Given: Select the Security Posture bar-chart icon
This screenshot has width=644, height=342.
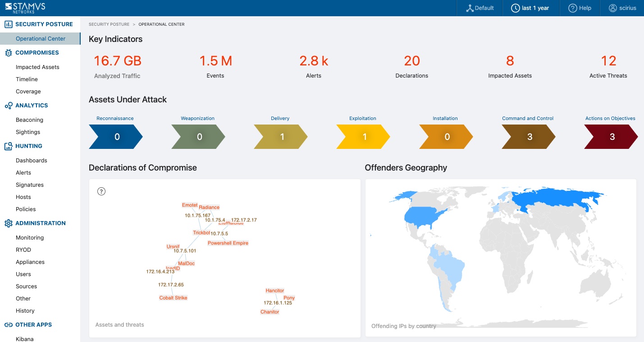Looking at the screenshot, I should coord(9,24).
